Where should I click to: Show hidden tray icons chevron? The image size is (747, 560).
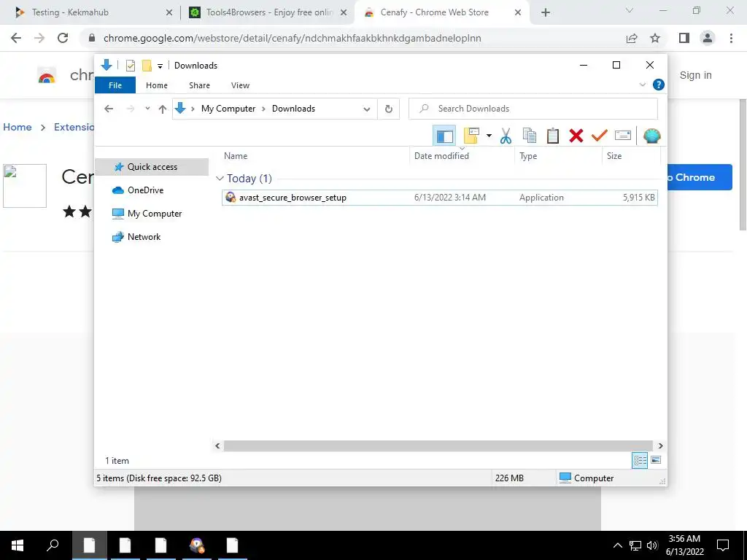617,545
